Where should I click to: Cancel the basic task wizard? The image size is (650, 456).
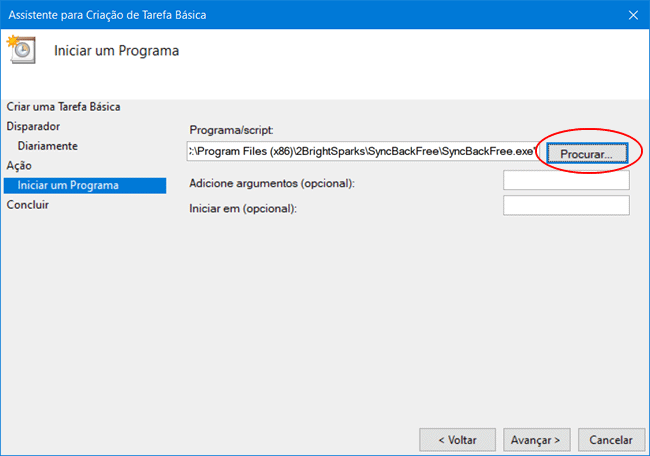click(x=610, y=439)
